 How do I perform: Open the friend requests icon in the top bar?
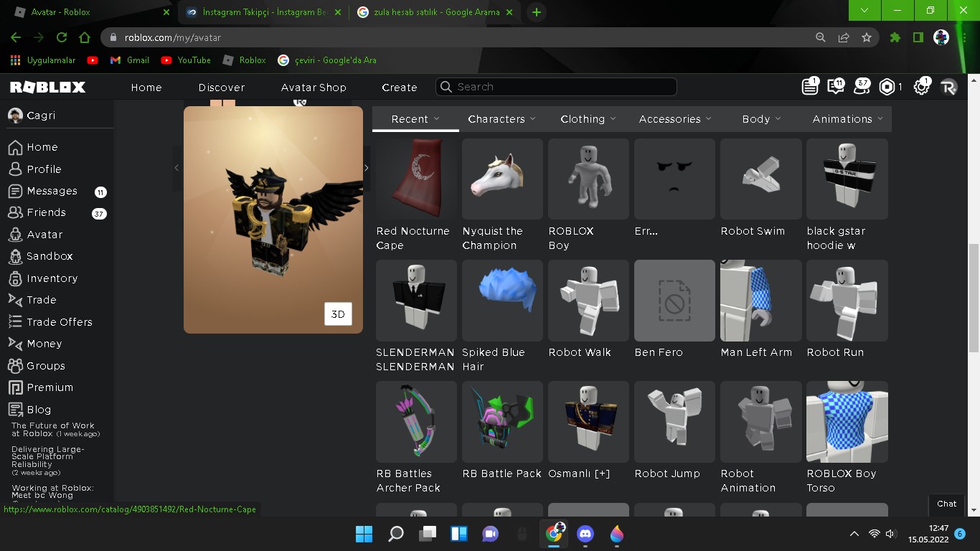(861, 87)
